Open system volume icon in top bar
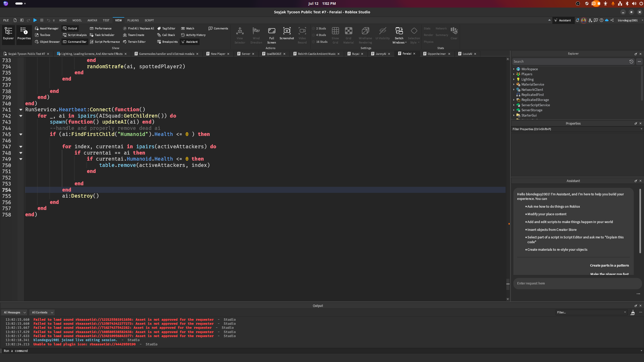 pyautogui.click(x=634, y=4)
